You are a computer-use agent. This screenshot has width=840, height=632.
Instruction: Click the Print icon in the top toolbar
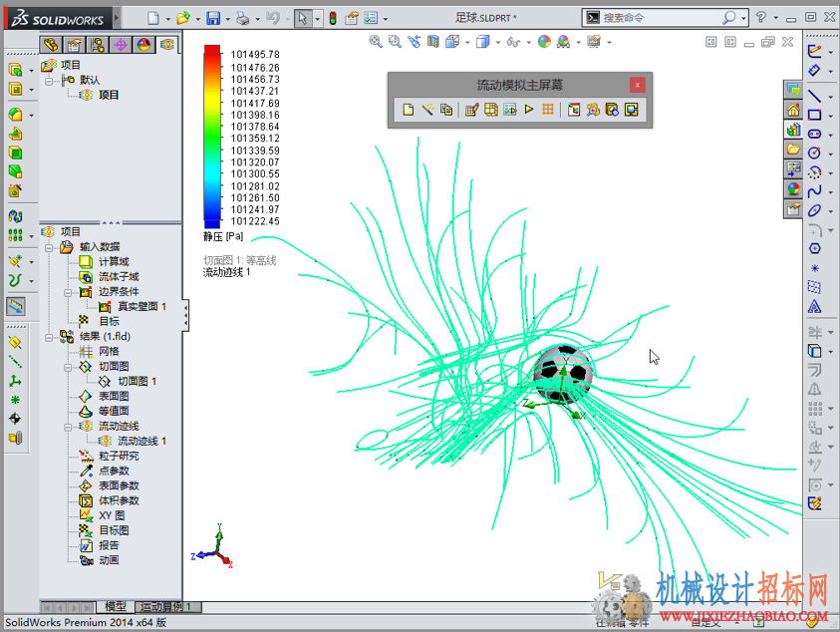click(x=243, y=18)
